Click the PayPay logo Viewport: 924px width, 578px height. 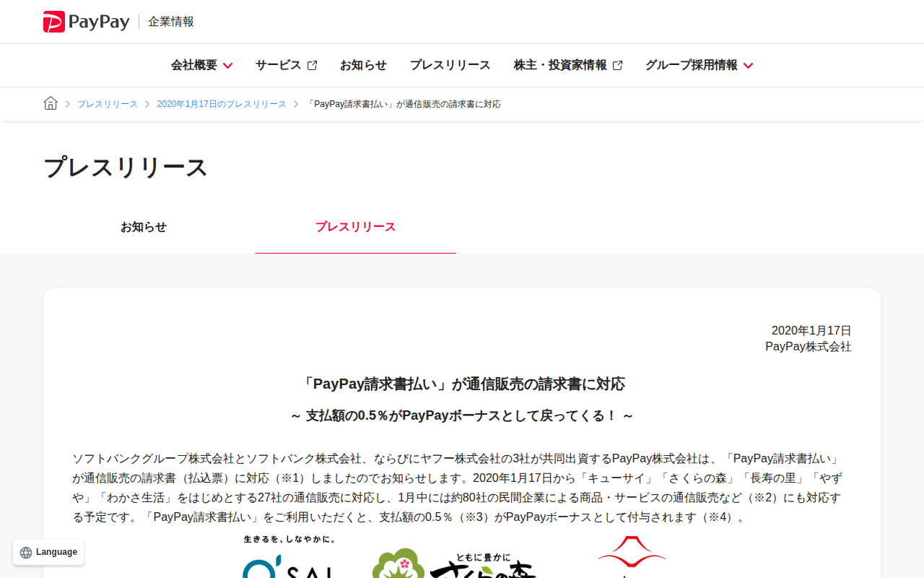tap(87, 22)
